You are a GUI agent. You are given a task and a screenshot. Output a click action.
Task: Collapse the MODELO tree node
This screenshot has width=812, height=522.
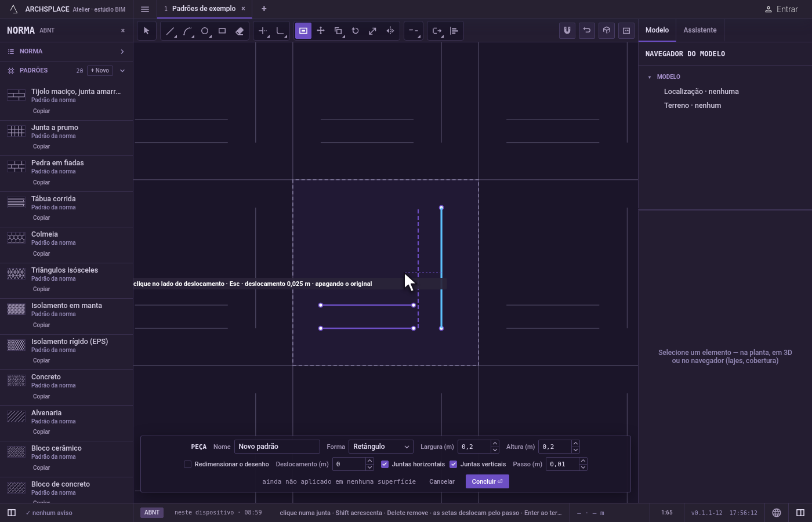coord(650,77)
